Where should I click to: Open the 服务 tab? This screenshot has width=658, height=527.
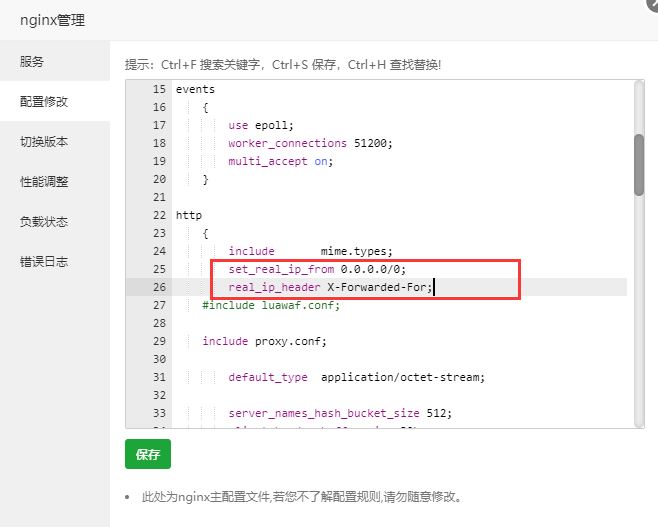[x=32, y=62]
